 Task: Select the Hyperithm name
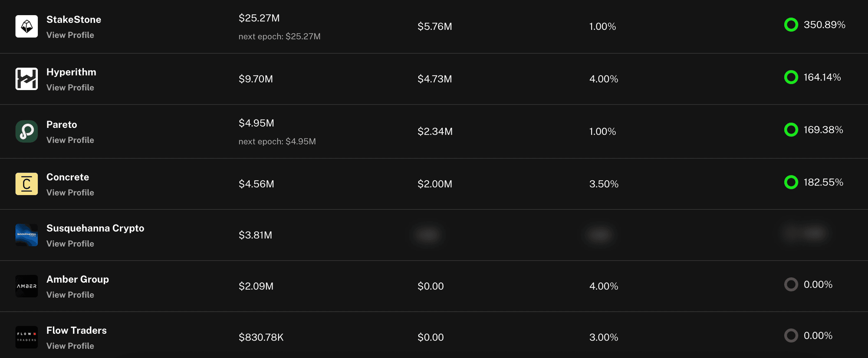(x=71, y=72)
